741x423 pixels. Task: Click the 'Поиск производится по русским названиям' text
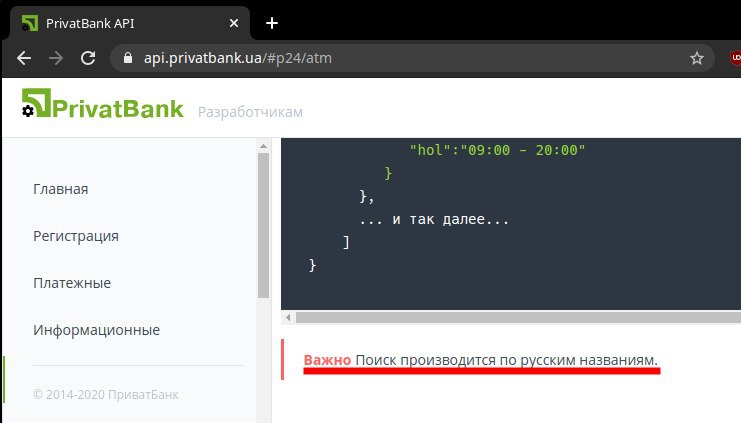(x=507, y=360)
